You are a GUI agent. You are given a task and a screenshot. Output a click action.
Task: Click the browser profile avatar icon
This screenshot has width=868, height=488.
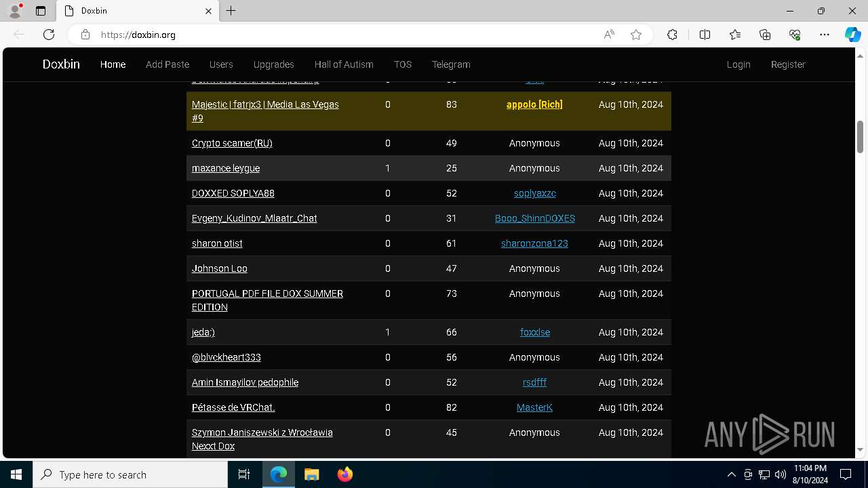point(15,11)
